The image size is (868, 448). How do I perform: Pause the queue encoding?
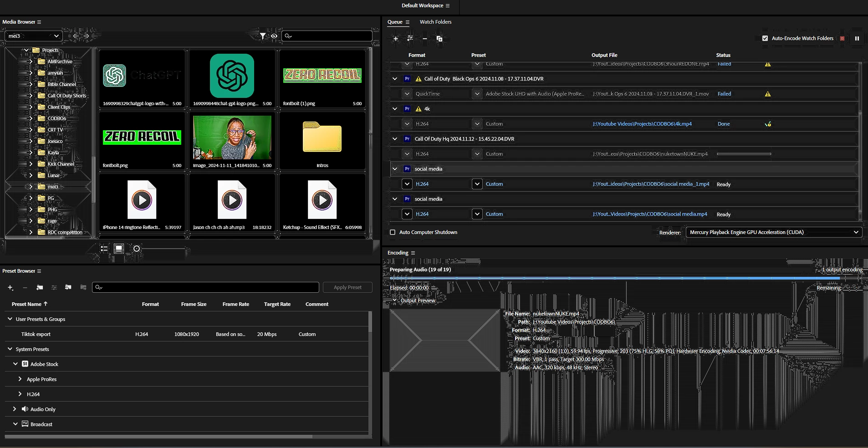tap(857, 38)
